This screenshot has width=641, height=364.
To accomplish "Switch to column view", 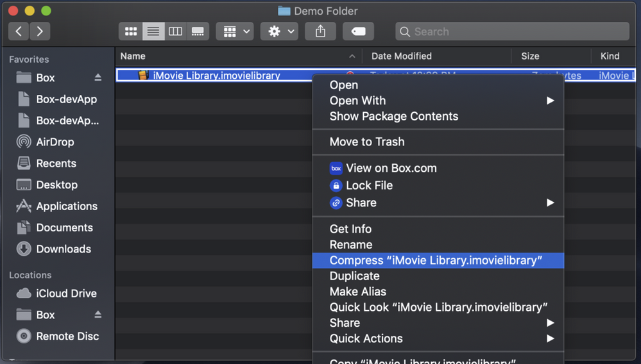I will (x=175, y=31).
